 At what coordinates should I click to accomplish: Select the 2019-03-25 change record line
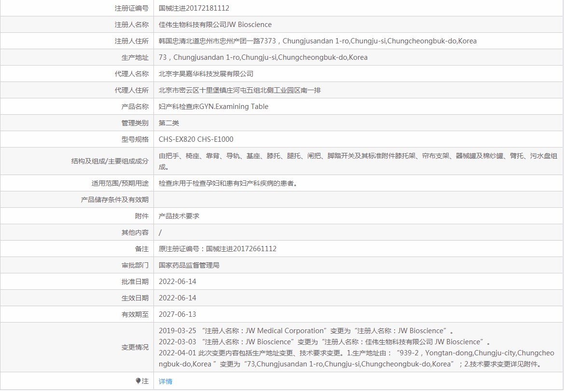[x=306, y=330]
